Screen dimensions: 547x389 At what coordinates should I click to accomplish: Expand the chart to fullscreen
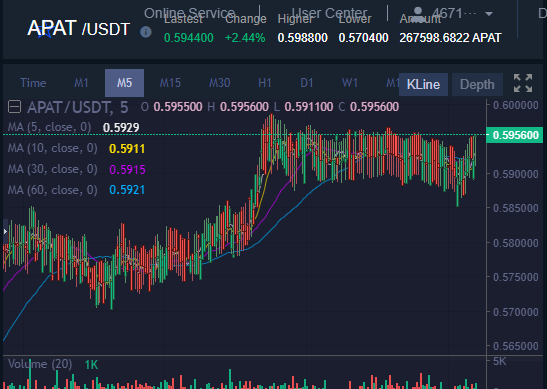(523, 83)
